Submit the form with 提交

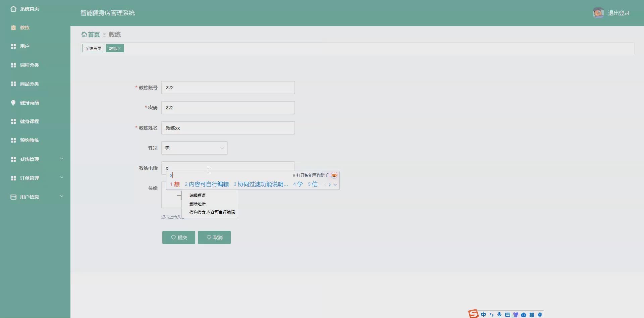pos(179,237)
